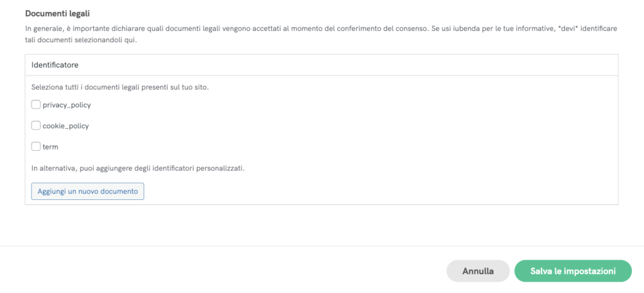Click the 'In alternativa' helper text
Viewport: 644px width, 293px height.
(x=137, y=169)
